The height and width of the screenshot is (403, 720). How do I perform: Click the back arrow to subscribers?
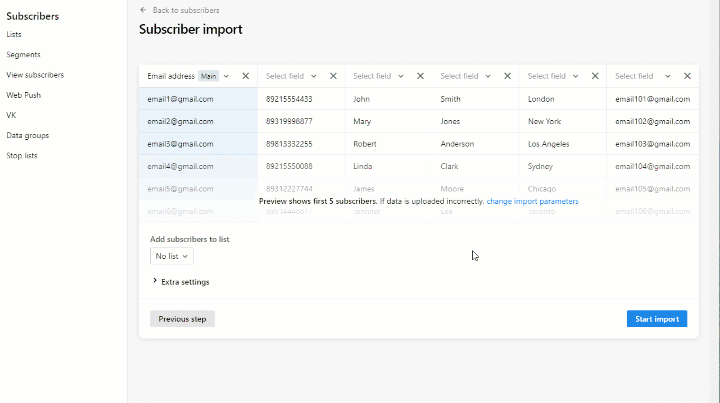[143, 10]
